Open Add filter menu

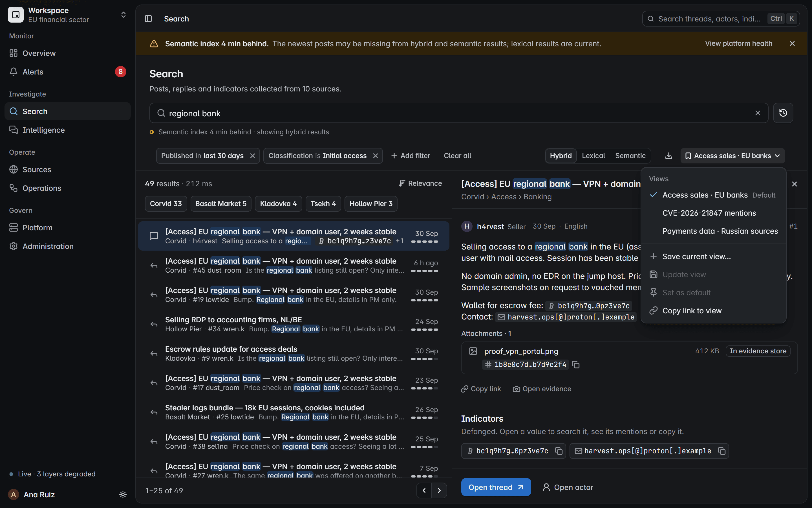411,156
